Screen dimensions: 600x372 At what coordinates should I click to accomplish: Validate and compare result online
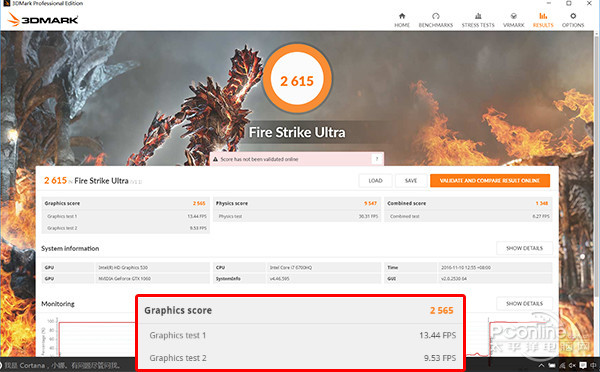tap(490, 181)
